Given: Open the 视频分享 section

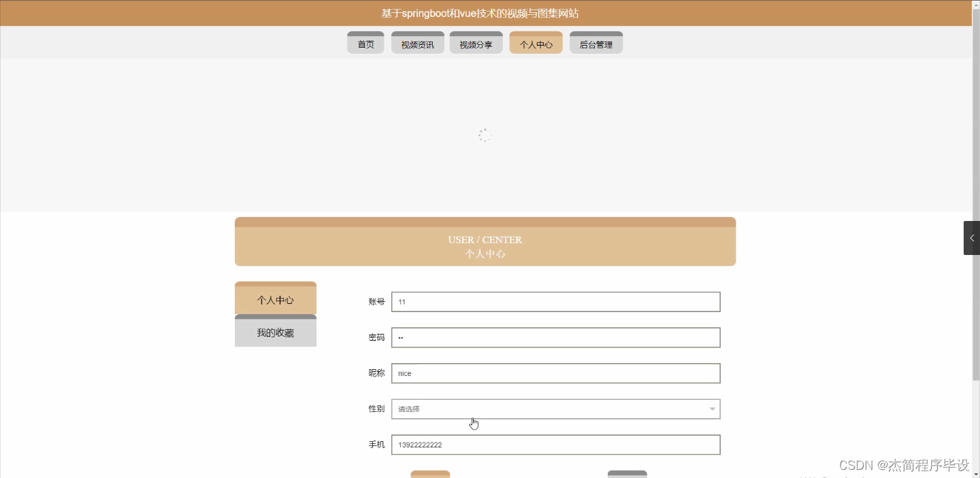Looking at the screenshot, I should coord(476,42).
